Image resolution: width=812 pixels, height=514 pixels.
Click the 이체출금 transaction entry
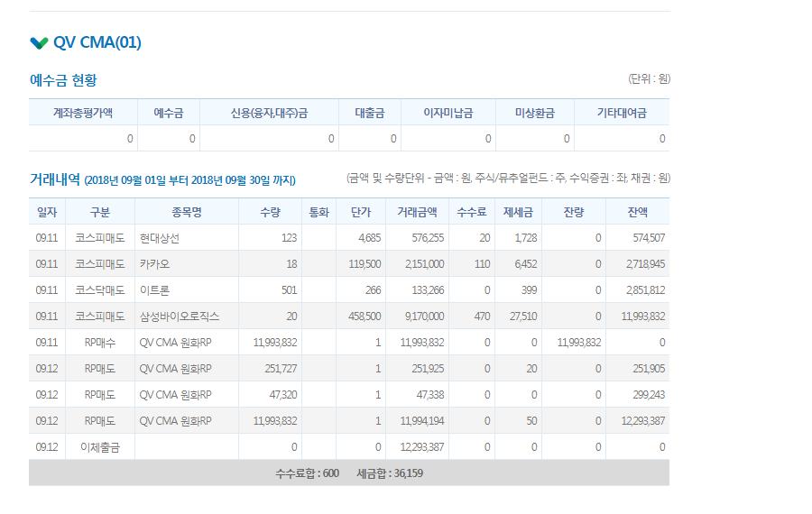coord(100,447)
